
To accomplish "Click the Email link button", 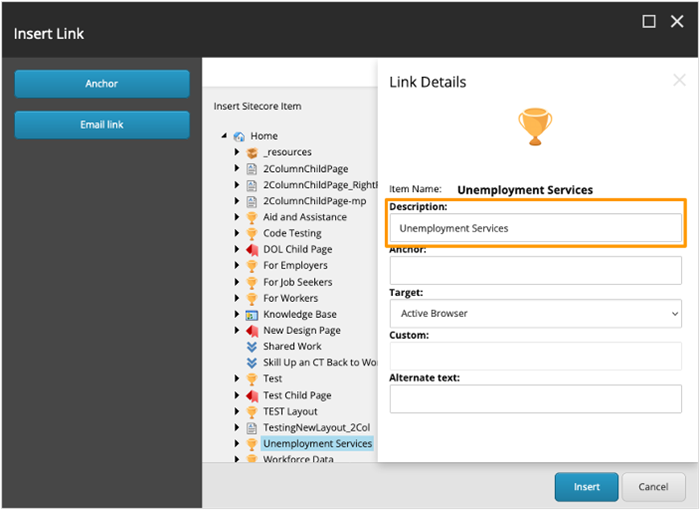I will tap(102, 125).
